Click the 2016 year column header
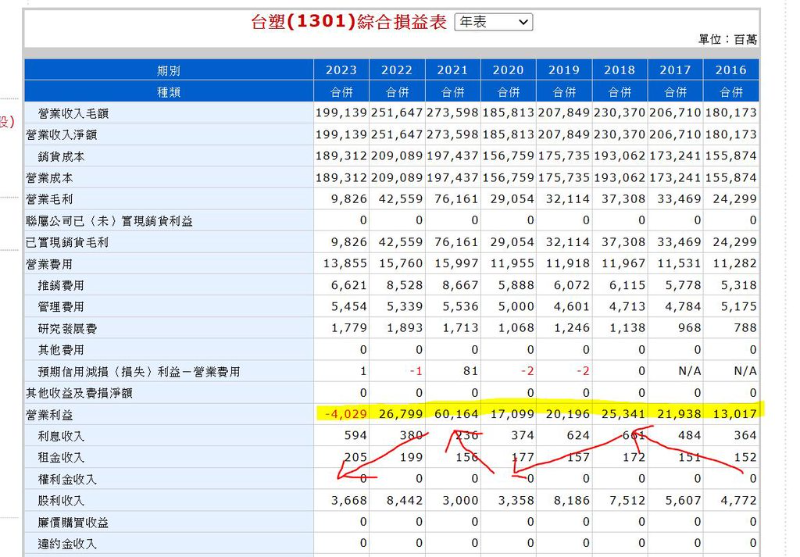This screenshot has width=800, height=557. click(x=731, y=70)
